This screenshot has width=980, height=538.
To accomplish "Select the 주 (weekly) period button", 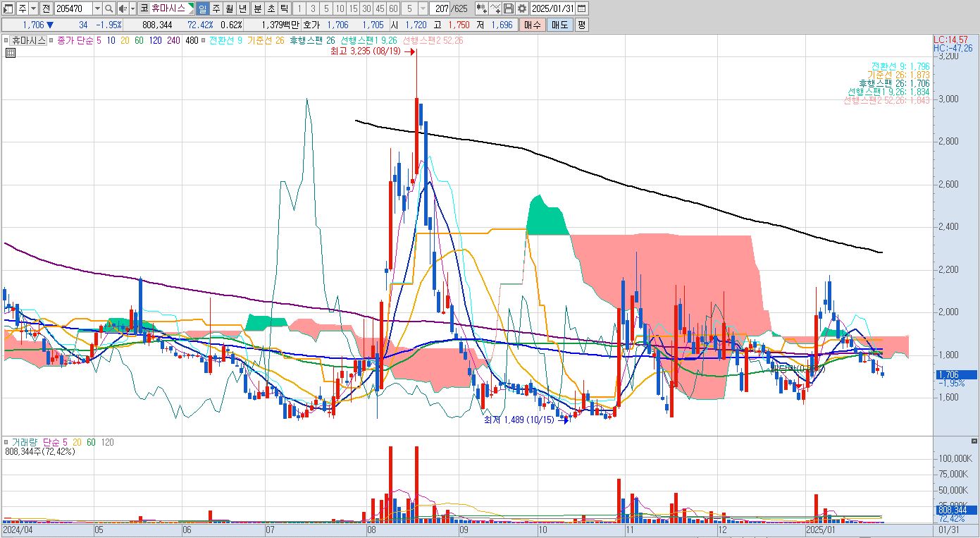I will tap(216, 8).
